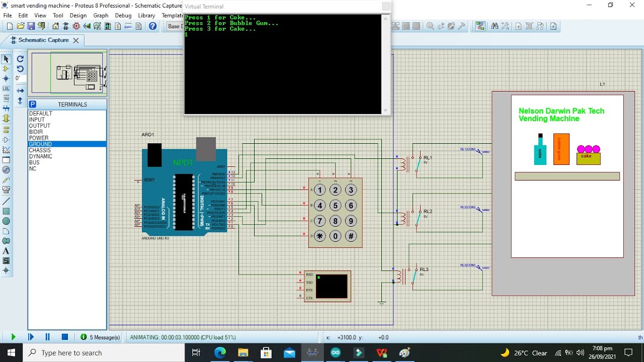
Task: Select the Terminals Mode tool
Action: (x=6, y=129)
